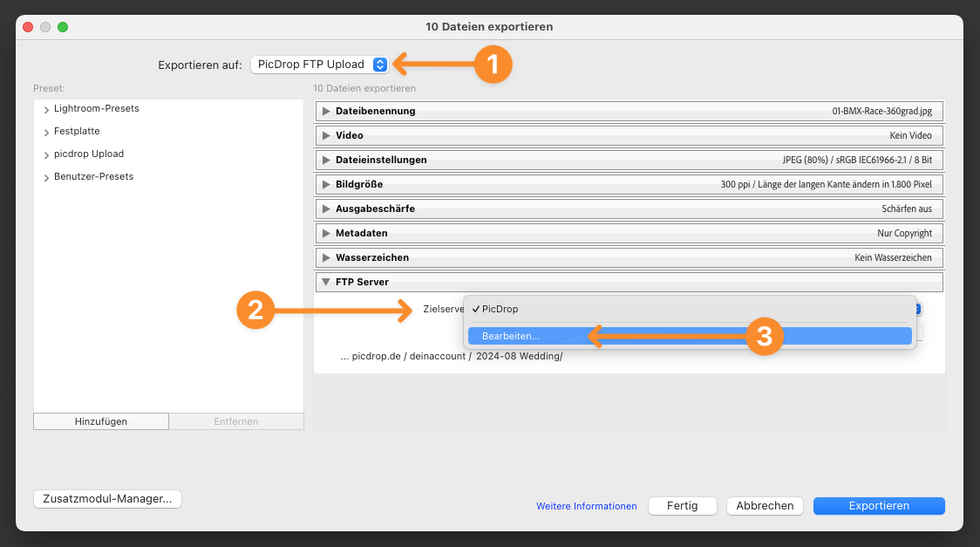Expand the Festplatte preset group
This screenshot has width=980, height=547.
[46, 133]
